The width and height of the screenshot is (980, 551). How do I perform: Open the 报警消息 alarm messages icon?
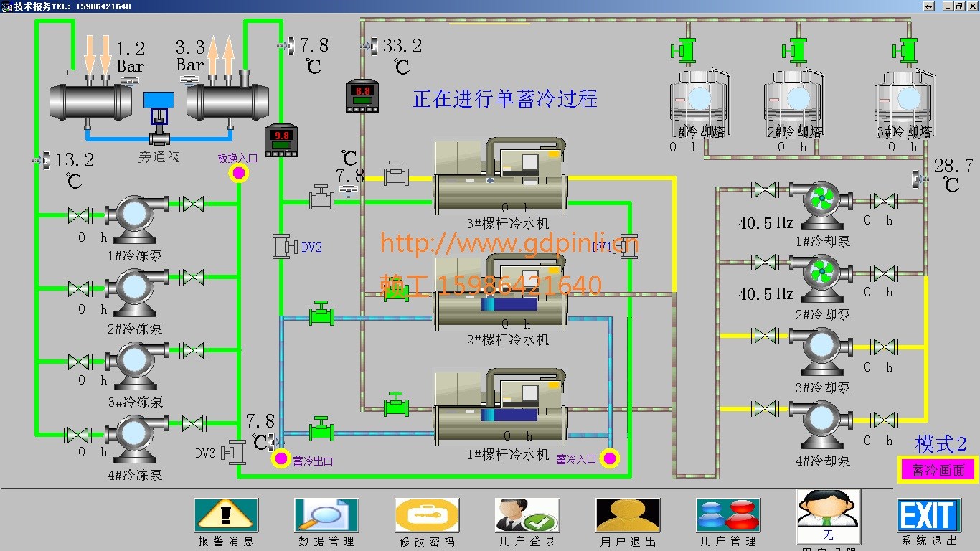pos(226,515)
